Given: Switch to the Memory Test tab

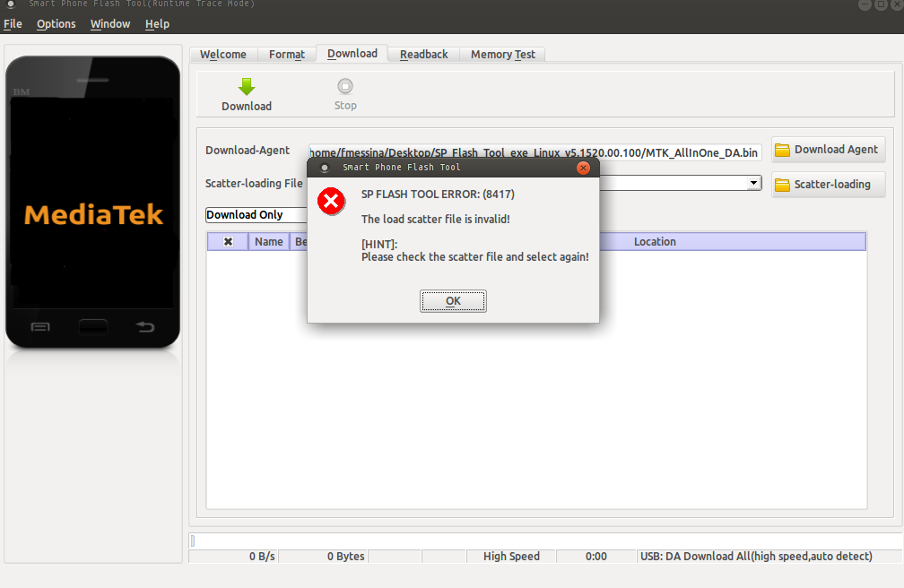Looking at the screenshot, I should tap(502, 55).
